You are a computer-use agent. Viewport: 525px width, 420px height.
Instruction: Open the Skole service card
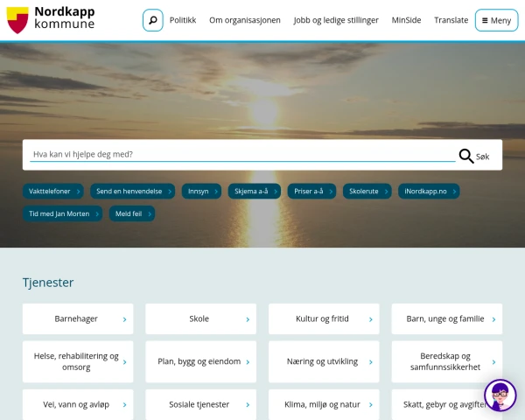tap(201, 318)
